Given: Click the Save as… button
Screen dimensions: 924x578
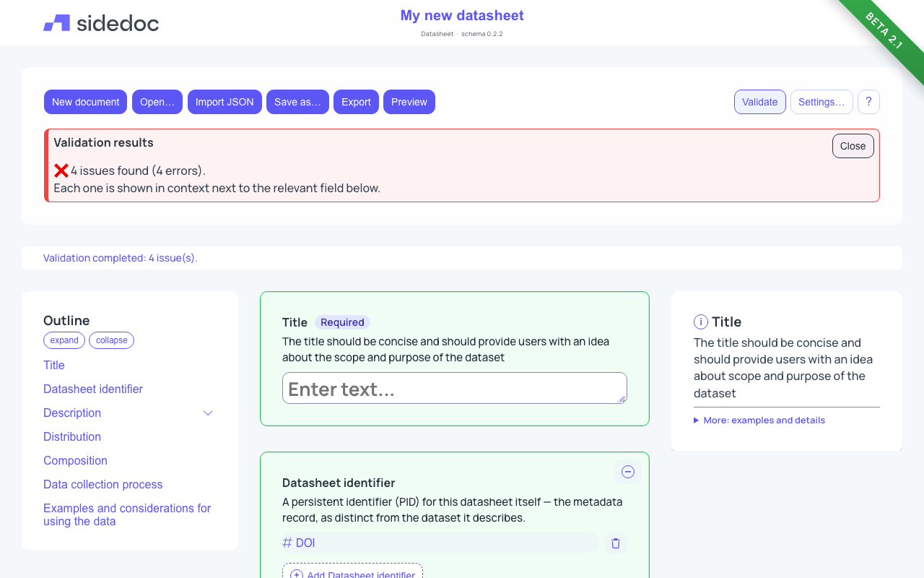Looking at the screenshot, I should pos(297,102).
